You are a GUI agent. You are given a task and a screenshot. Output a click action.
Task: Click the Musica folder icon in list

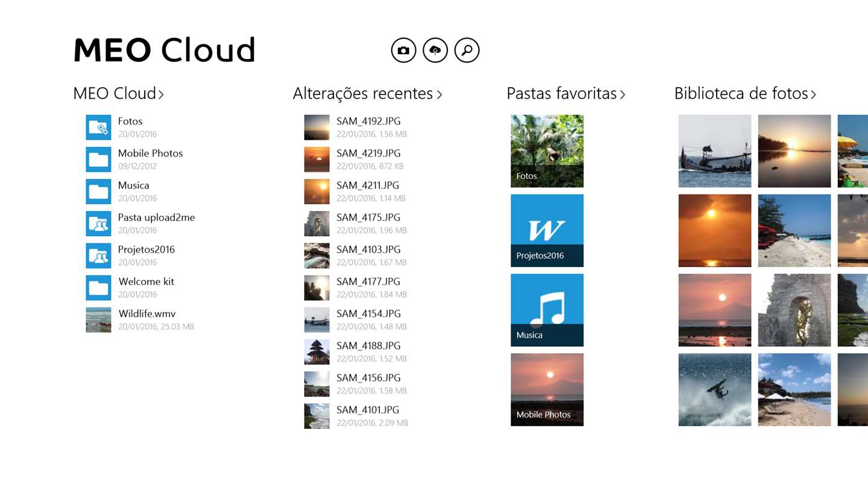tap(98, 192)
